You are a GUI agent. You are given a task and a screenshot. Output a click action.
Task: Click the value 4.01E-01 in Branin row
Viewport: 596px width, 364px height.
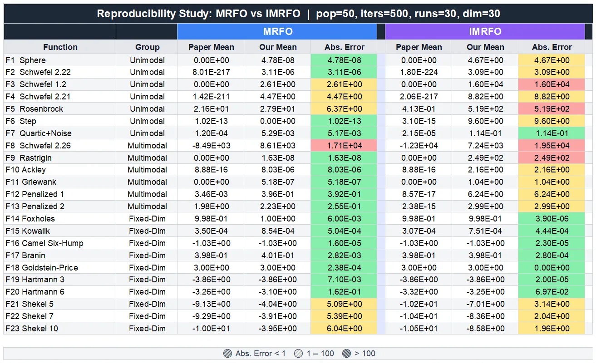click(x=278, y=256)
